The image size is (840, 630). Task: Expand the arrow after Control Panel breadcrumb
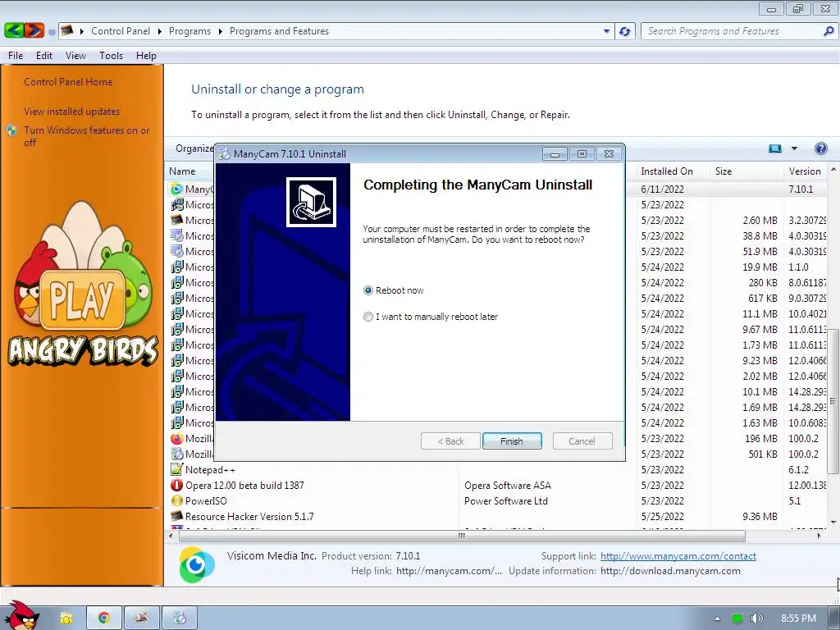click(160, 31)
